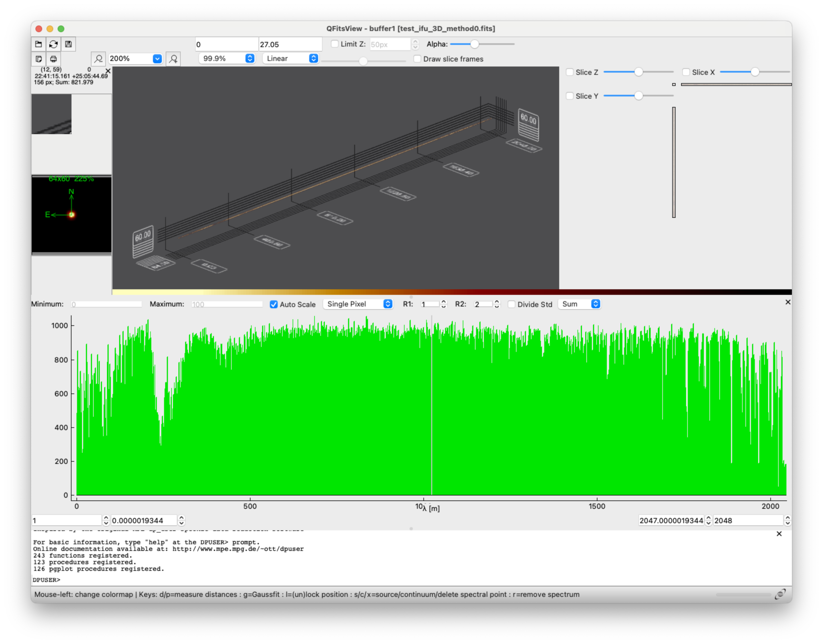Enable the Limit Z checkbox
This screenshot has height=644, width=823.
tap(334, 44)
